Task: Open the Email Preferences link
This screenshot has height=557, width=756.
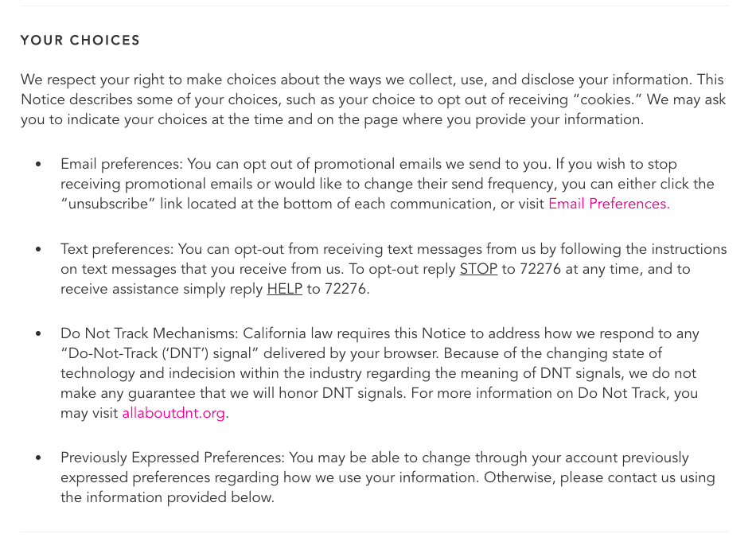Action: pyautogui.click(x=609, y=204)
